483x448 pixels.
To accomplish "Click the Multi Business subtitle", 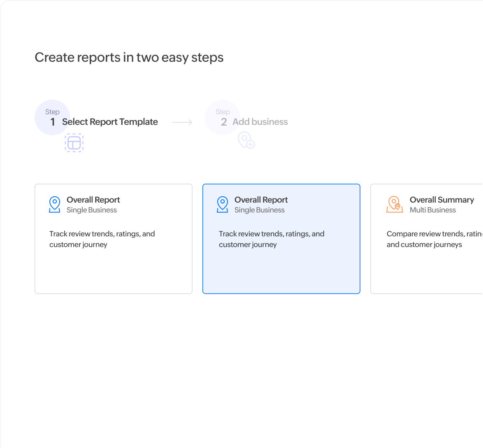I will coord(432,210).
